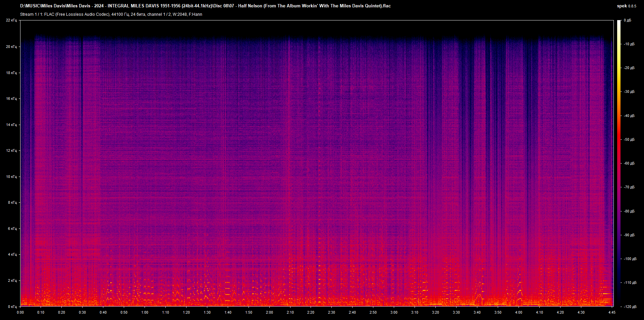This screenshot has width=644, height=320.
Task: Click the -10 дБ level label
Action: click(x=629, y=44)
